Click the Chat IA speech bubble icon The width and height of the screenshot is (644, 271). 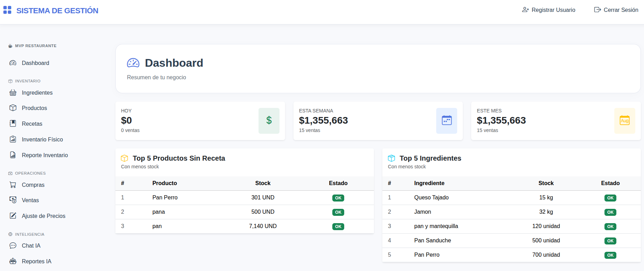tap(13, 246)
